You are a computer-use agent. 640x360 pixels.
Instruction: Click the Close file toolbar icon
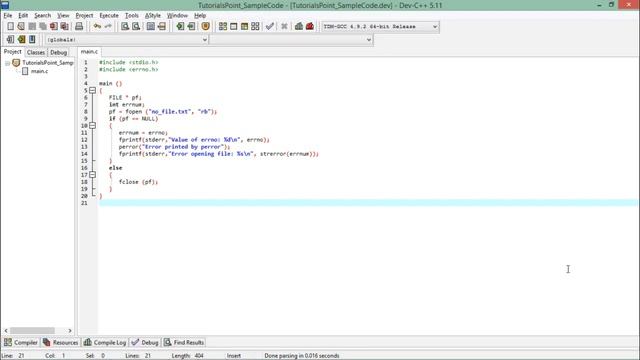click(x=53, y=27)
